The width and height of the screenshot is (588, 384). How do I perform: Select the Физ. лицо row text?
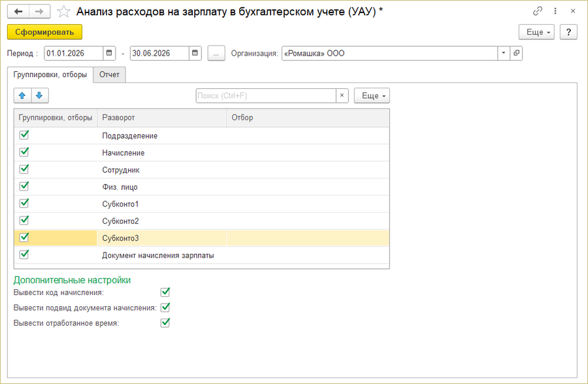(120, 187)
